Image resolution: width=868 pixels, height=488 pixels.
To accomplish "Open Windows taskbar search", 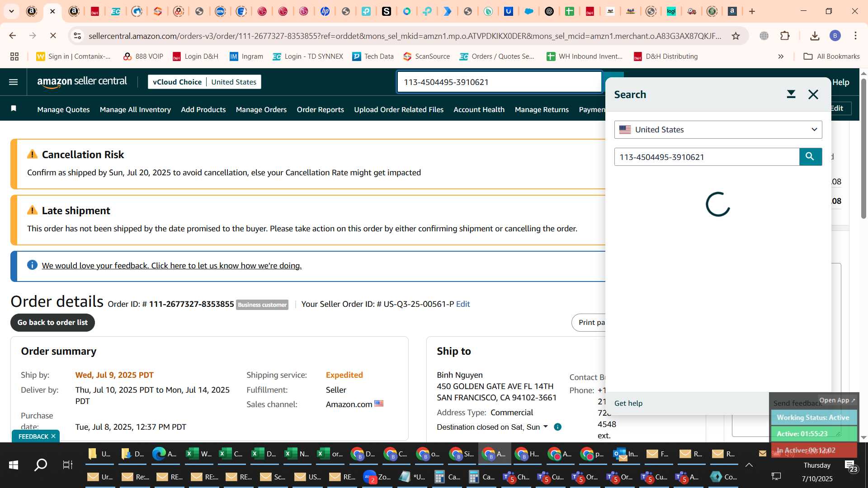I will click(41, 465).
